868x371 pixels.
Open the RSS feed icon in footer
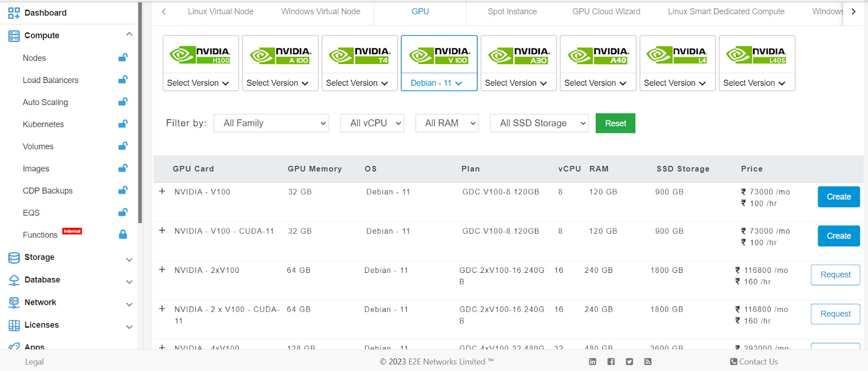(648, 362)
